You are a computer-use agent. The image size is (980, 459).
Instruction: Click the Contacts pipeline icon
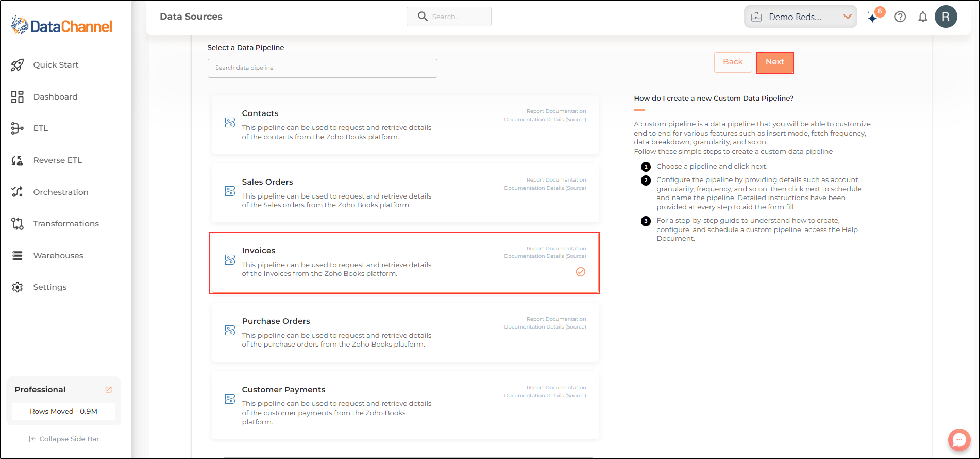click(x=230, y=123)
